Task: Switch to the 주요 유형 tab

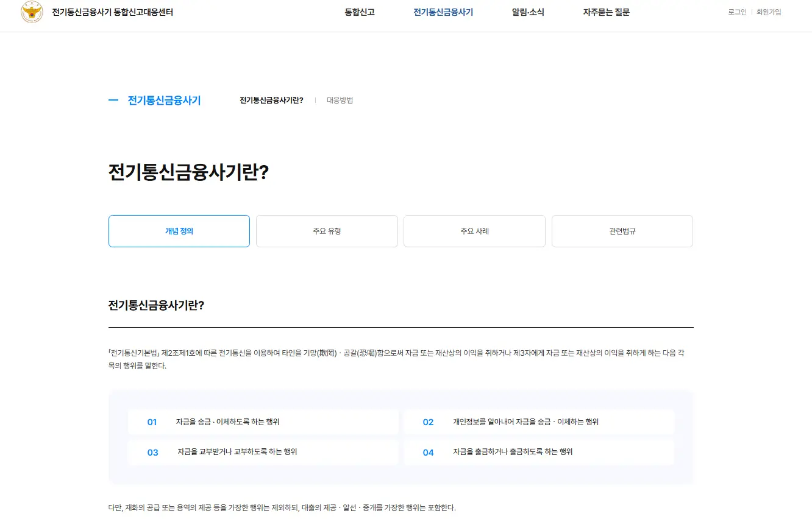Action: click(x=327, y=231)
